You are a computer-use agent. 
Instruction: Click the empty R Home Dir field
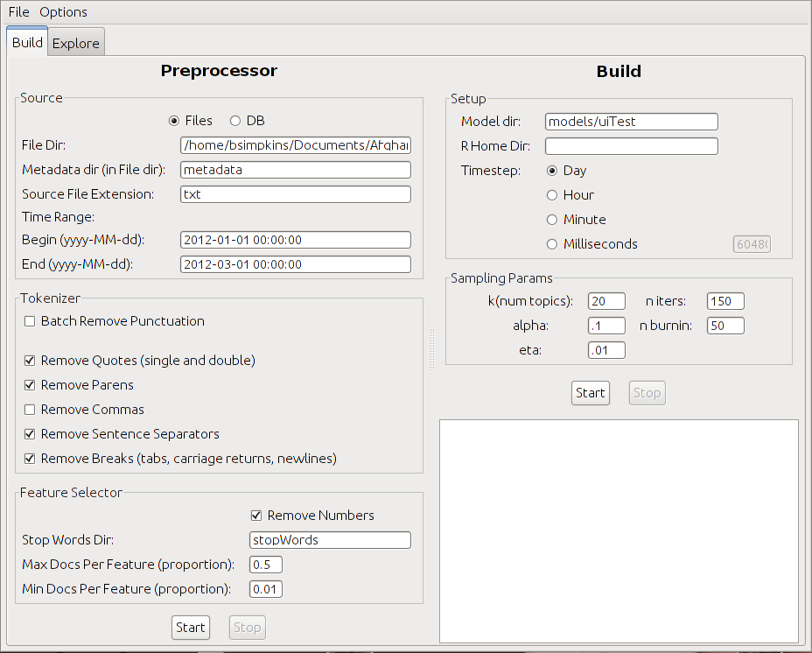pyautogui.click(x=631, y=146)
